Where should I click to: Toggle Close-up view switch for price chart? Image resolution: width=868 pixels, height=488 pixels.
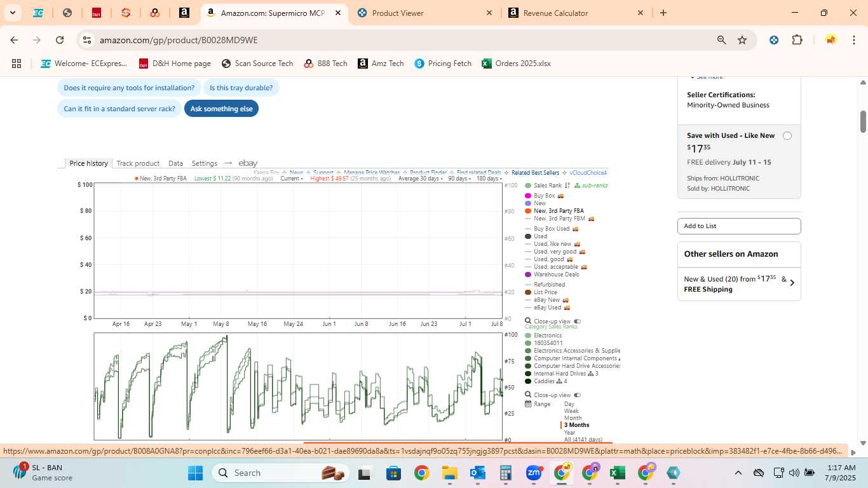pyautogui.click(x=577, y=322)
